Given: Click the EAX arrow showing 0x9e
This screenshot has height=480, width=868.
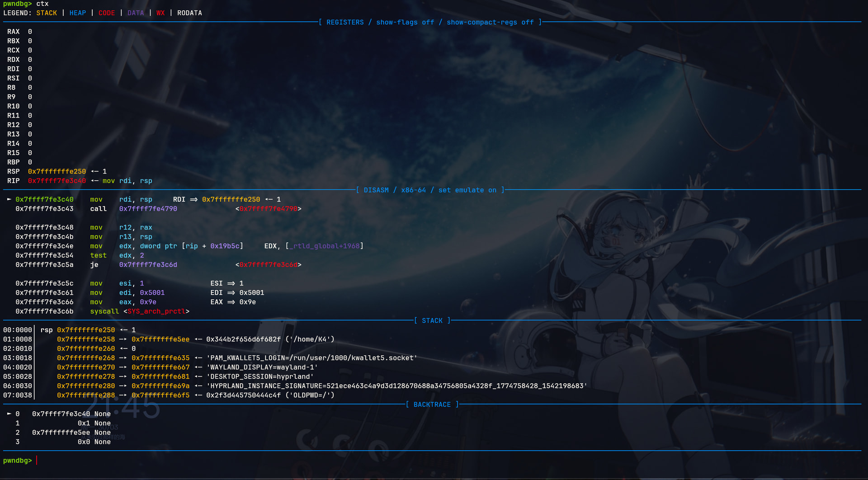Looking at the screenshot, I should pos(231,302).
